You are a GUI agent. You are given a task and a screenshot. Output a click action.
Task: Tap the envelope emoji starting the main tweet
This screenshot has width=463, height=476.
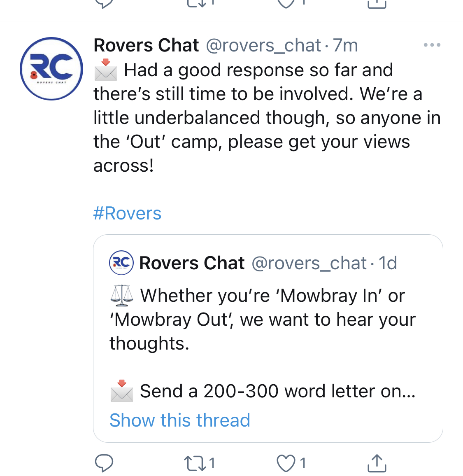click(105, 70)
